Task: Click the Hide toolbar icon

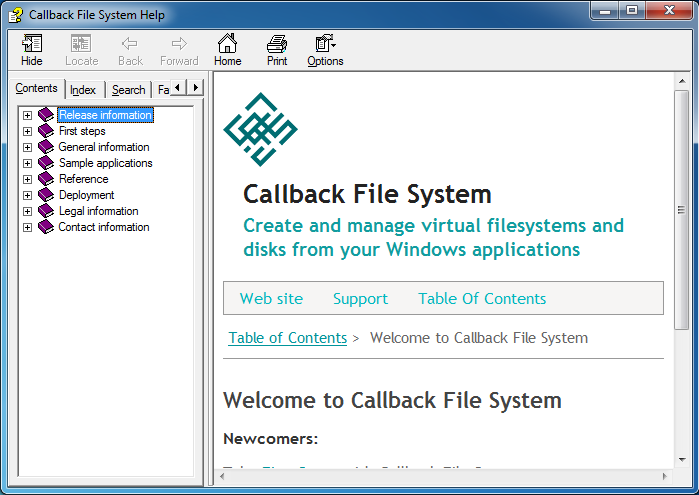Action: 32,44
